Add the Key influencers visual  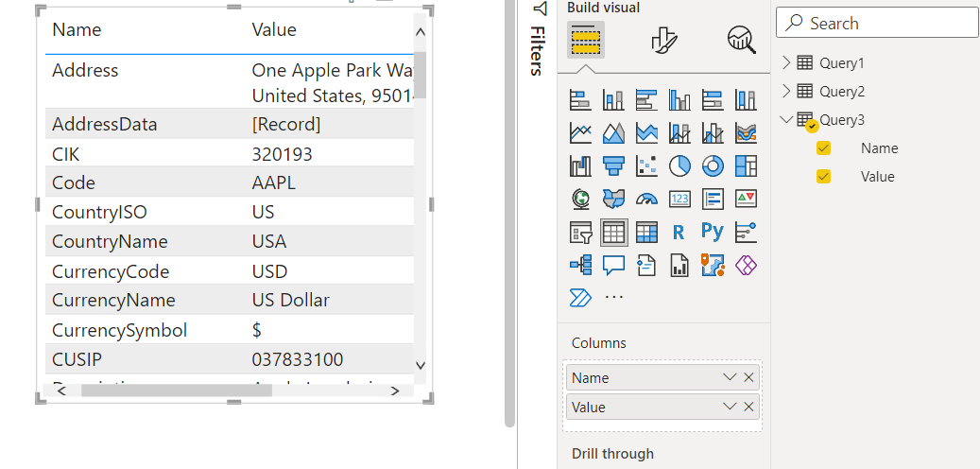(x=746, y=232)
